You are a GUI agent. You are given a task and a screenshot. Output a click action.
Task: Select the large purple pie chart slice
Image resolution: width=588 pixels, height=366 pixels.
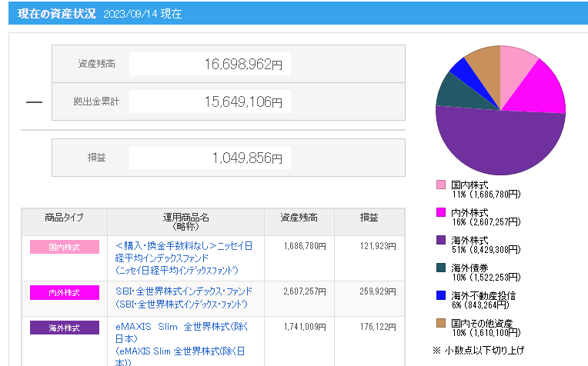[500, 142]
